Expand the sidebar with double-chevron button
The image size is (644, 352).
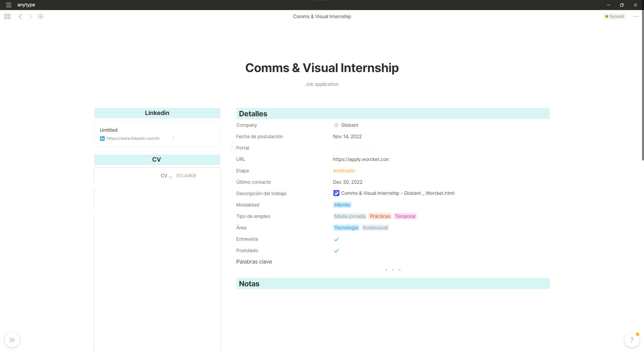(x=12, y=340)
